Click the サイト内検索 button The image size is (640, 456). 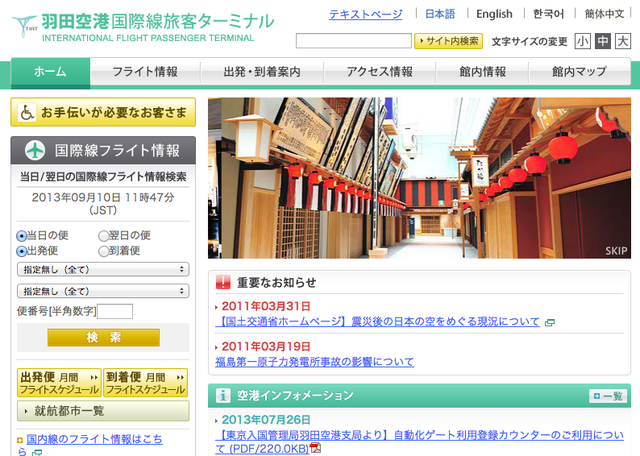449,41
